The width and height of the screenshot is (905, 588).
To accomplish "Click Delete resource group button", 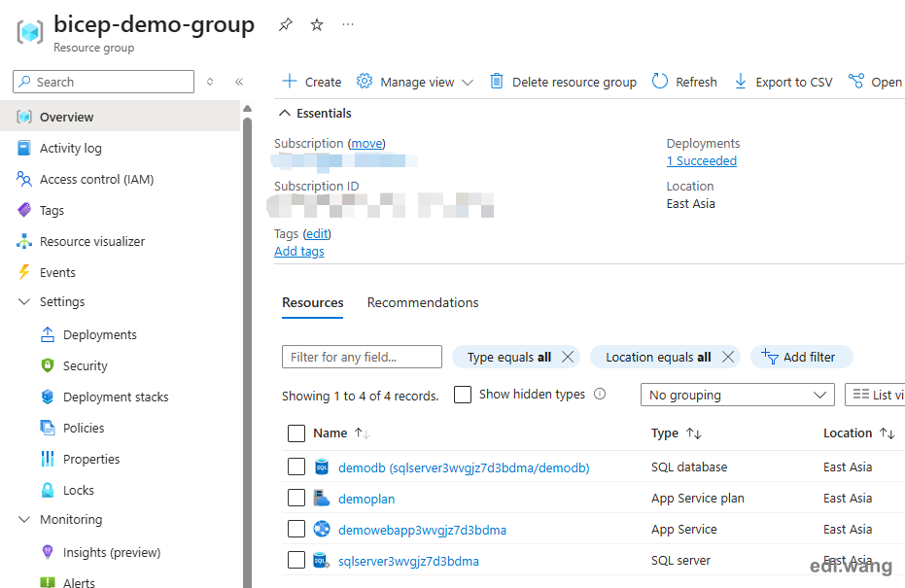I will coord(564,82).
